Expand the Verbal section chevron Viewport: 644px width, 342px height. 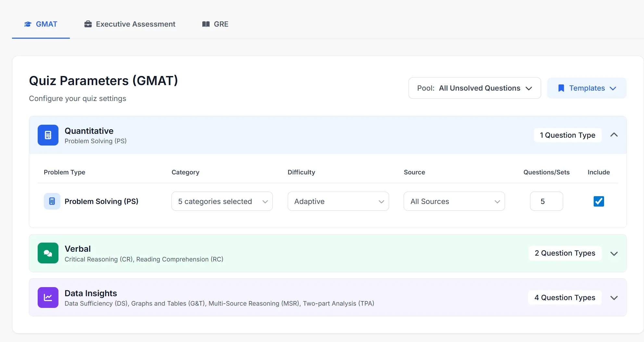point(614,253)
